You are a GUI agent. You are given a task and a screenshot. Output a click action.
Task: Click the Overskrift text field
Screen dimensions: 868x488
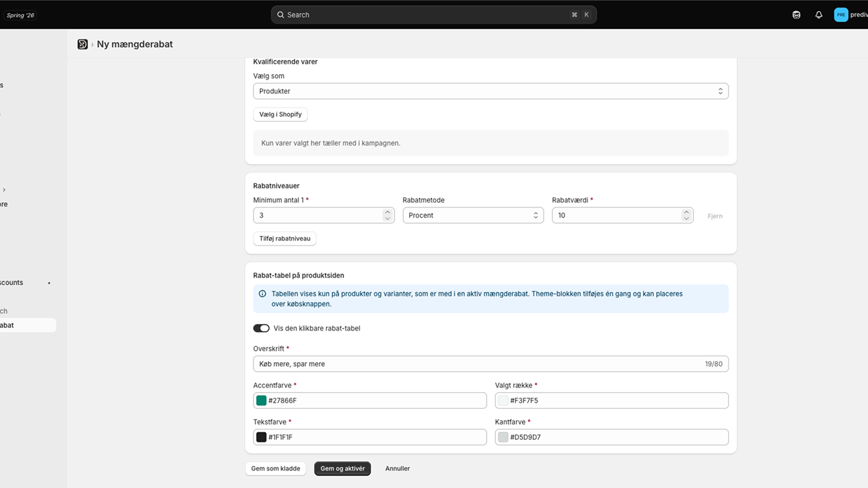490,364
